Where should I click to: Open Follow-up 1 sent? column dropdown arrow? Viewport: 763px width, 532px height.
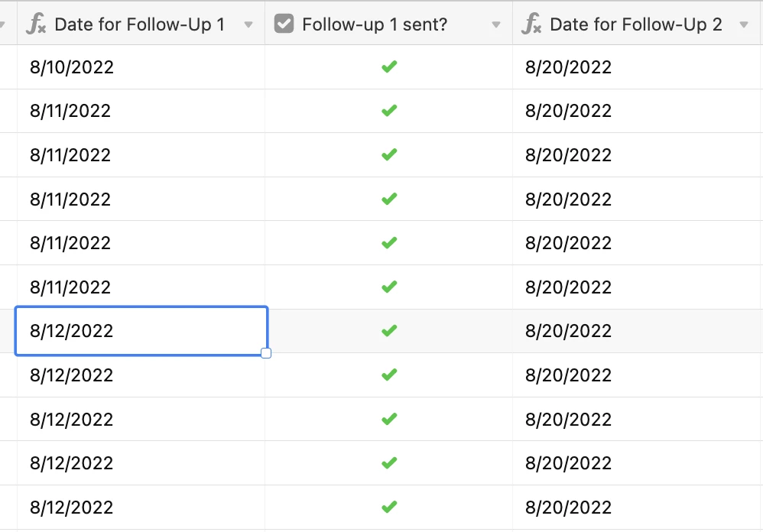point(496,24)
